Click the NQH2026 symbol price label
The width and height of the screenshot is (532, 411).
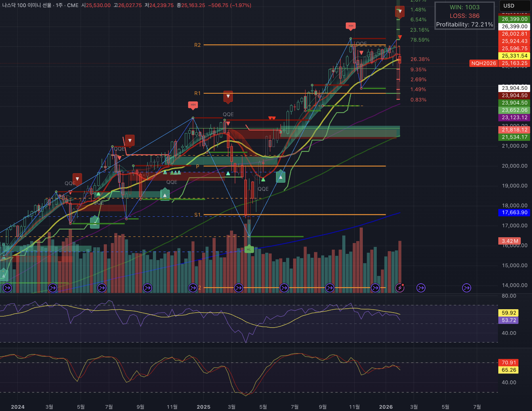(x=483, y=63)
